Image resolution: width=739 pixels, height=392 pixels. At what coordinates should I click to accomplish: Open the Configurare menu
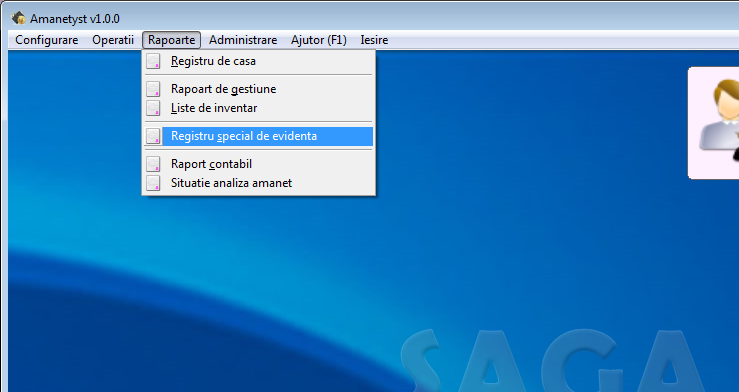click(x=47, y=40)
